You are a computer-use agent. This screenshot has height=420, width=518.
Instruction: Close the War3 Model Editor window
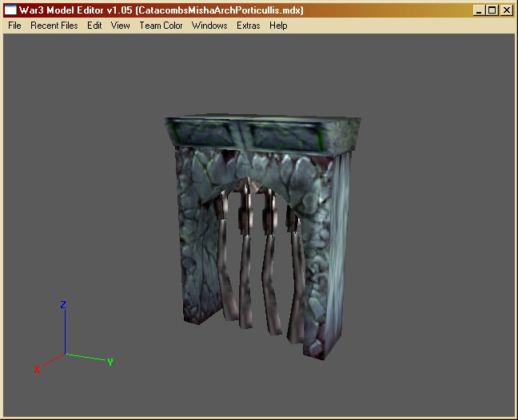pyautogui.click(x=506, y=10)
